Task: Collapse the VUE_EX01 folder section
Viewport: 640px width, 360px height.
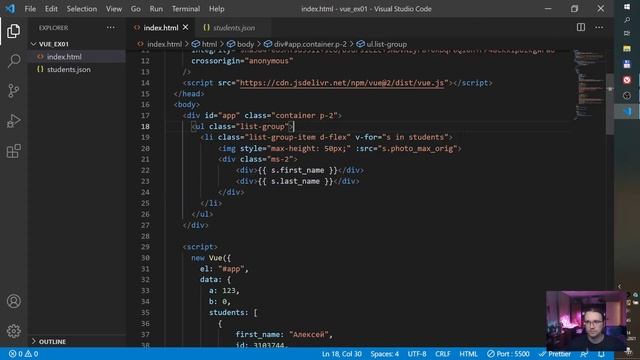Action: coord(53,44)
